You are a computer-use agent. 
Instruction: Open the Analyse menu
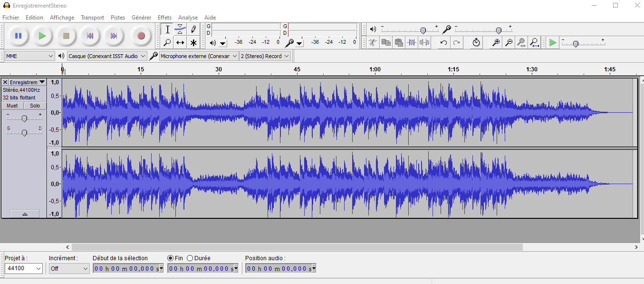pos(188,18)
